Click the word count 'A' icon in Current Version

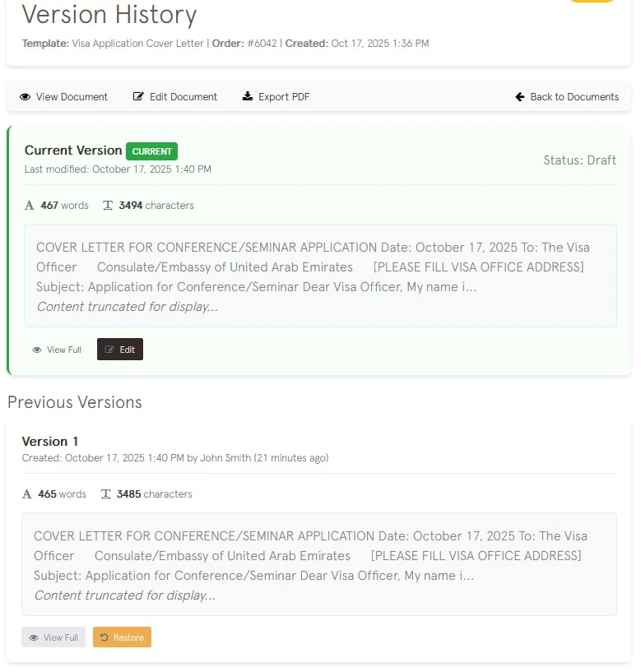click(x=29, y=205)
